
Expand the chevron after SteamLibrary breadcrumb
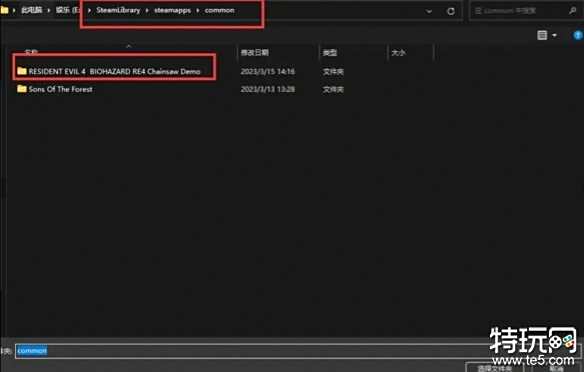coord(147,10)
